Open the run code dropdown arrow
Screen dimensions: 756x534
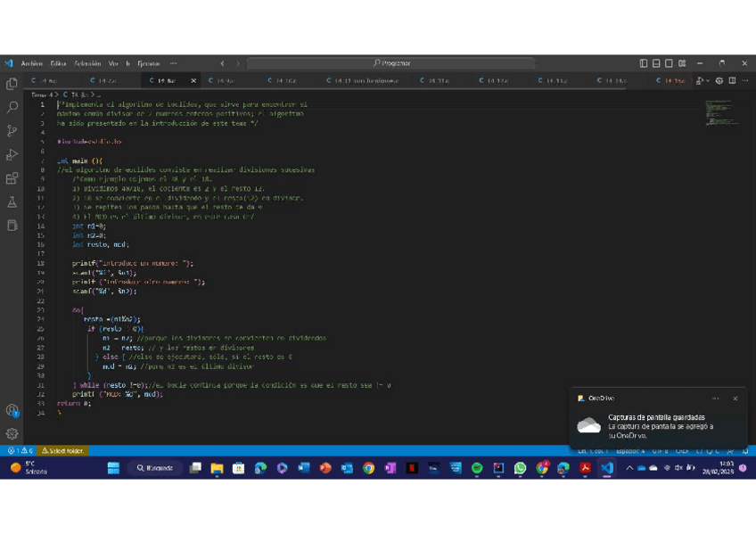tap(708, 81)
